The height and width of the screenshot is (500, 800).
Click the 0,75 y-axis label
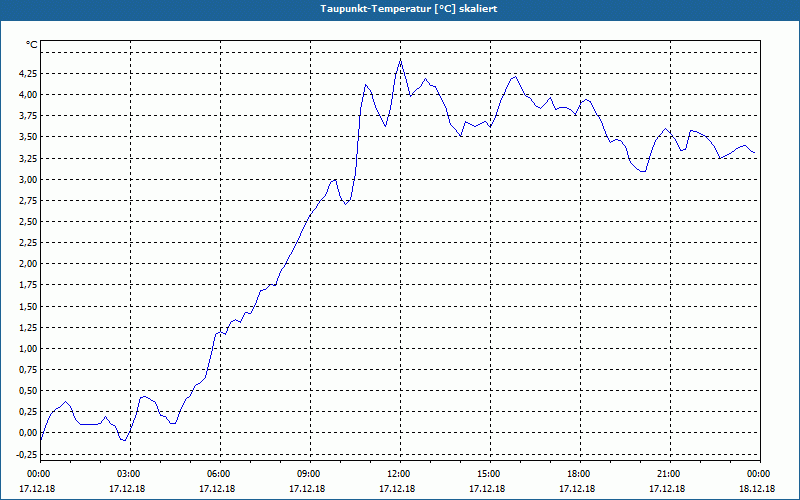coord(27,370)
